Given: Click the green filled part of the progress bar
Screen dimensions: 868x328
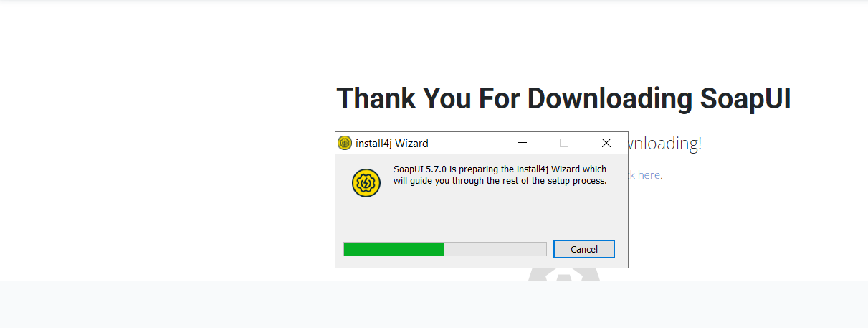Looking at the screenshot, I should pos(394,249).
